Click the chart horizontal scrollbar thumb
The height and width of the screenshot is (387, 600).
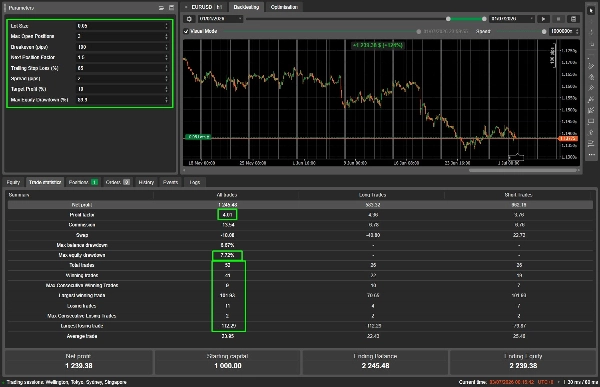click(523, 170)
